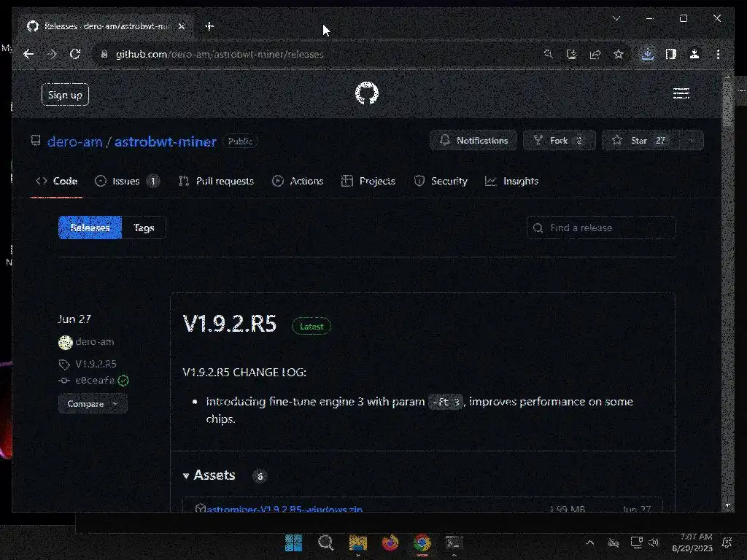
Task: Click the lock icon in address bar
Action: pos(104,54)
